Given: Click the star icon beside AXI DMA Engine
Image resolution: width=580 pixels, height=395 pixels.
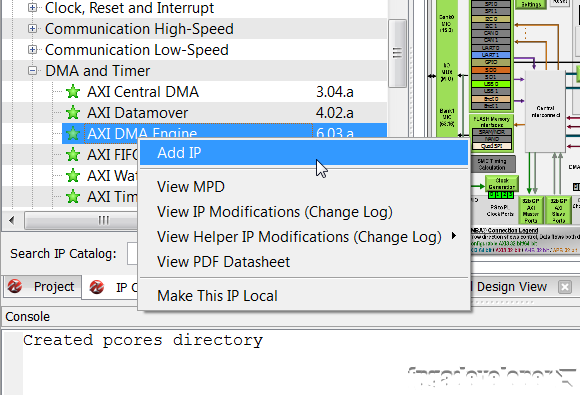Looking at the screenshot, I should [73, 134].
